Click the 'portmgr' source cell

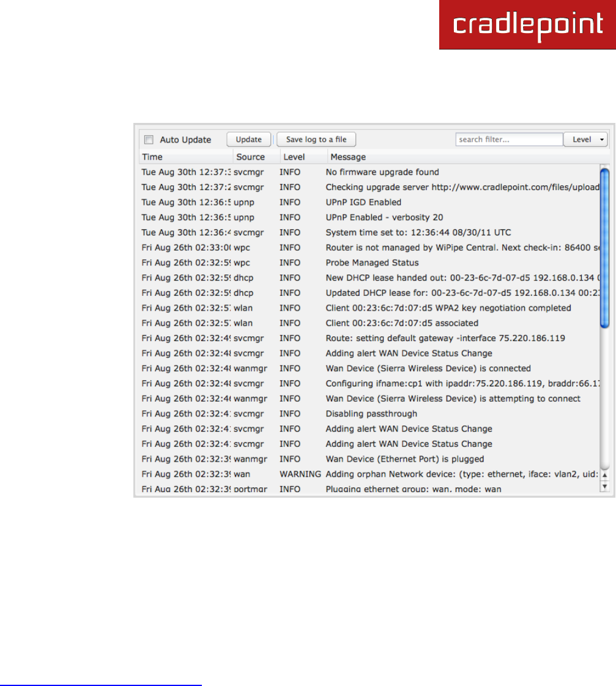pyautogui.click(x=250, y=489)
